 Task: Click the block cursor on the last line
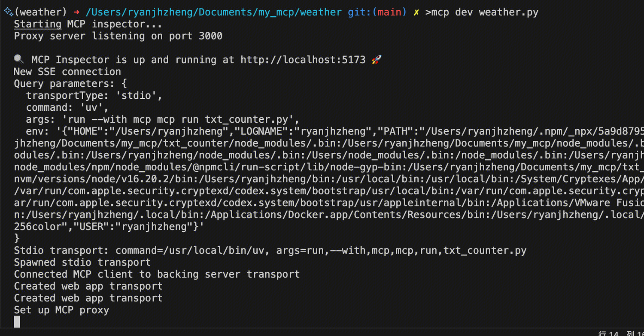(x=16, y=321)
